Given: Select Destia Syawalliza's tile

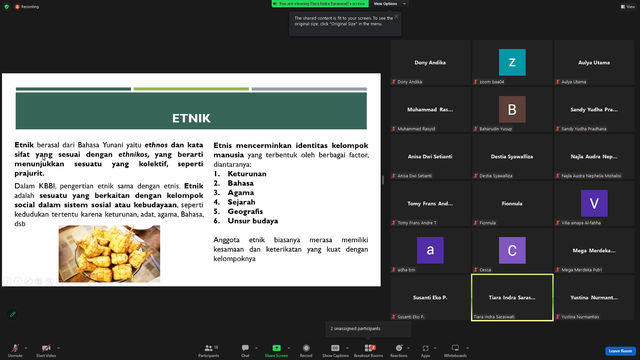Looking at the screenshot, I should coord(512,156).
